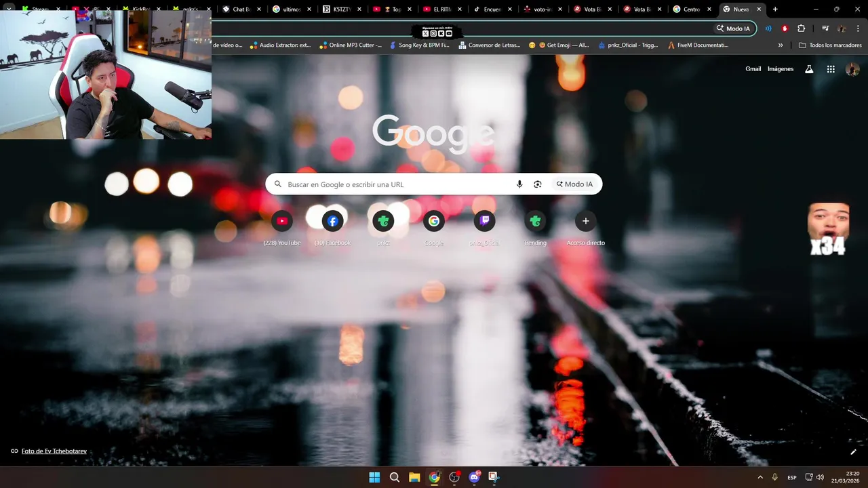Expand the hidden bookmarks overflow chevron
The height and width of the screenshot is (488, 868).
click(x=781, y=45)
